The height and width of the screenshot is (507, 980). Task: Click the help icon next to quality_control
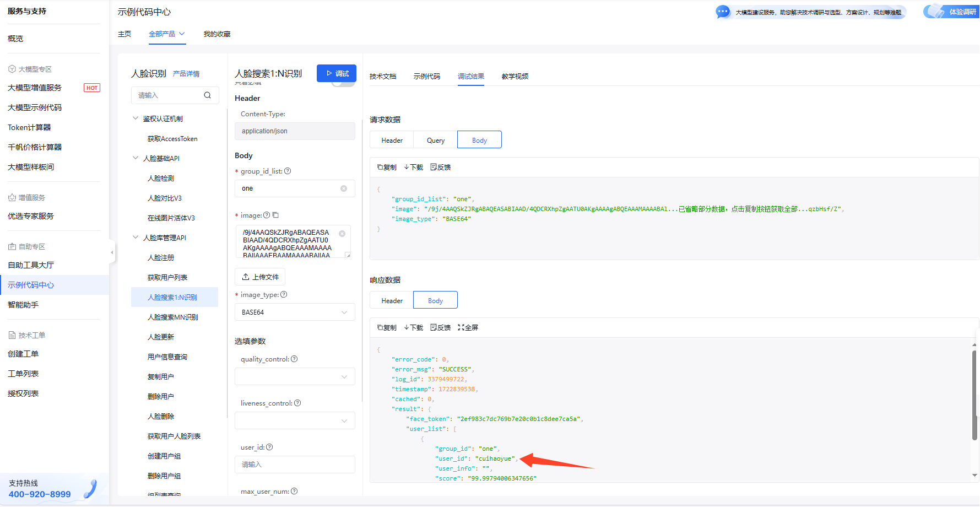click(x=294, y=359)
